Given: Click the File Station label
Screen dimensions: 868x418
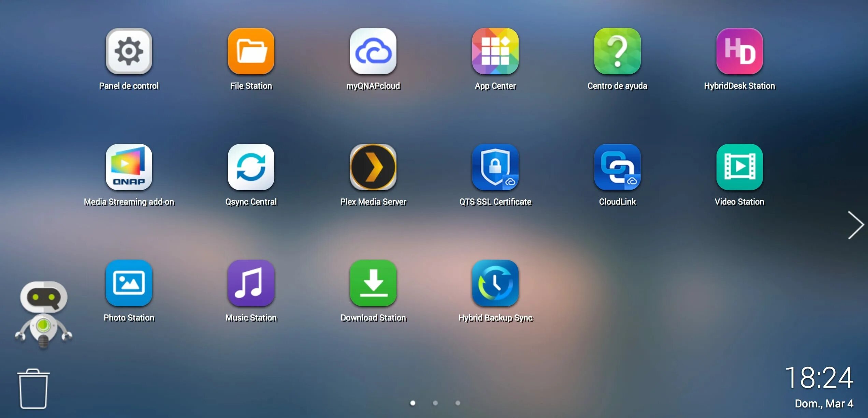Looking at the screenshot, I should tap(251, 86).
